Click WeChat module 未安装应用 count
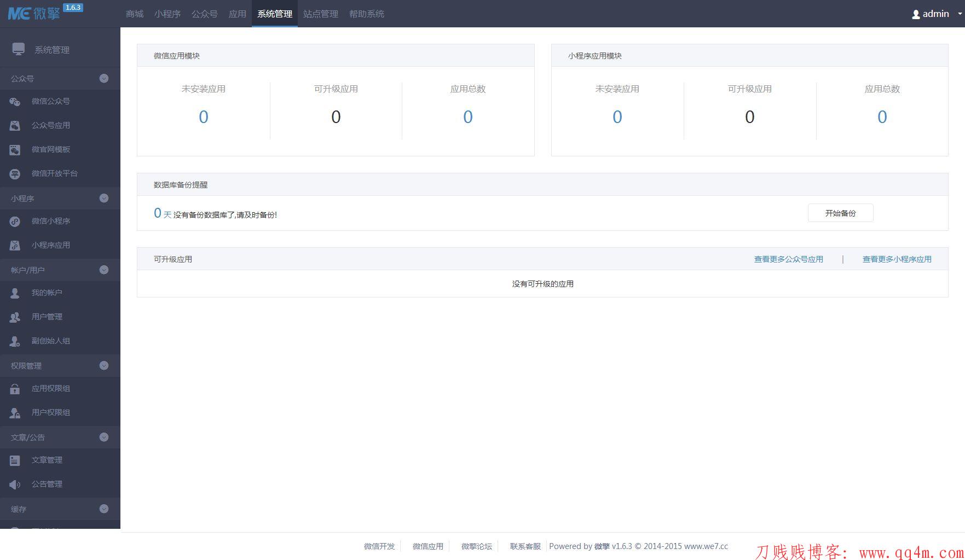965x560 pixels. coord(204,117)
